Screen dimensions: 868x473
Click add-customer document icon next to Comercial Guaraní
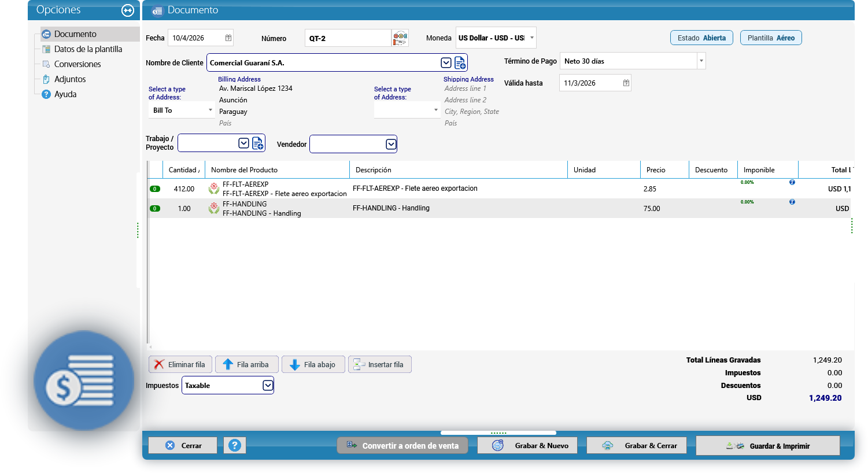point(460,63)
